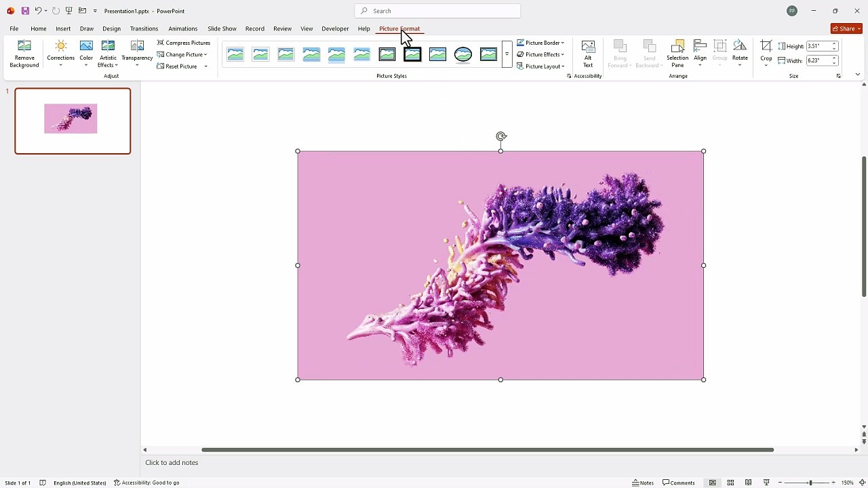Screen dimensions: 868x488
Task: Select slide 1 thumbnail
Action: click(73, 121)
